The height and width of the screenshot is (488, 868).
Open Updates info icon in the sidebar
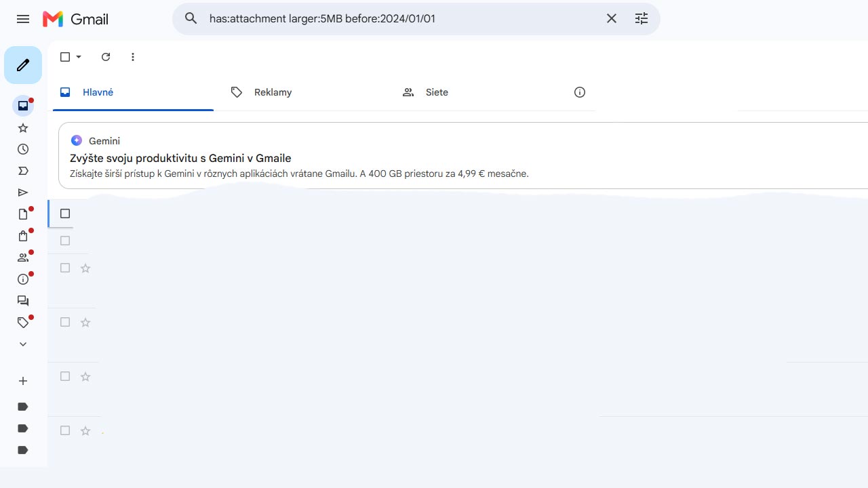(23, 279)
